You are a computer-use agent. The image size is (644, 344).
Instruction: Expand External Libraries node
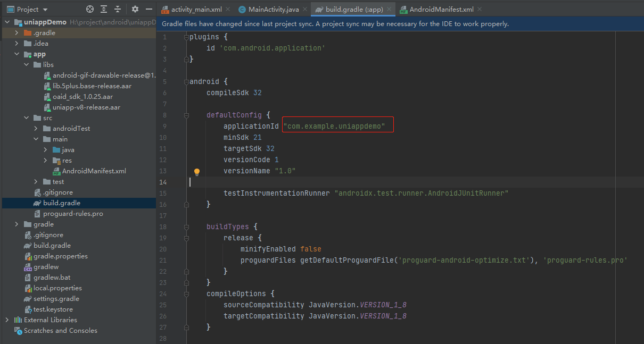(x=7, y=320)
